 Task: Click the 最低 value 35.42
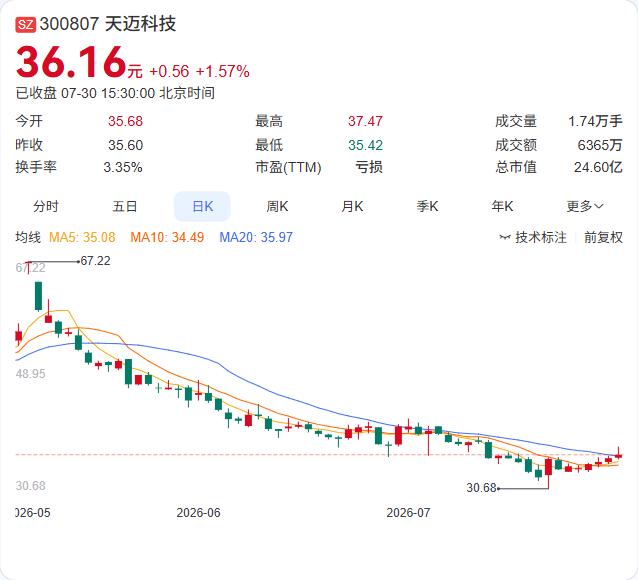(365, 145)
